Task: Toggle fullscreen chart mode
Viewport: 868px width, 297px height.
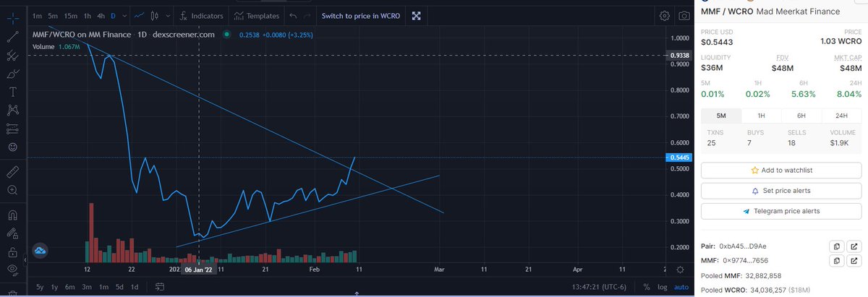Action: (x=417, y=15)
